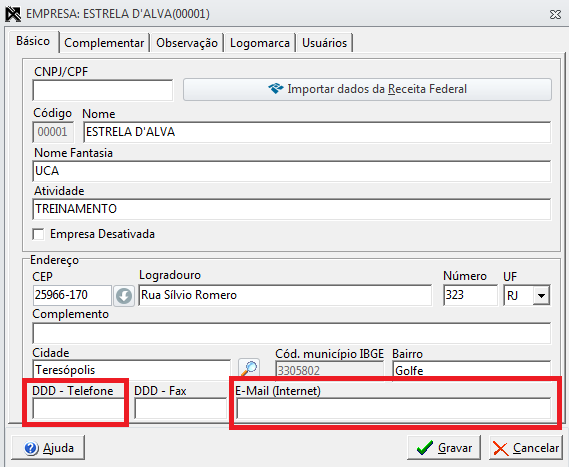Close the Empresa dialog window
Image resolution: width=569 pixels, height=467 pixels.
(555, 15)
